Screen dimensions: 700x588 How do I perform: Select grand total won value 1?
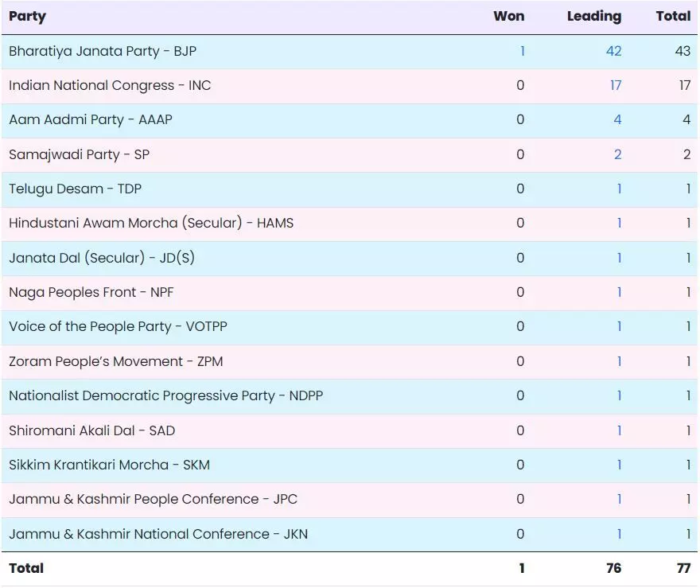tap(522, 568)
